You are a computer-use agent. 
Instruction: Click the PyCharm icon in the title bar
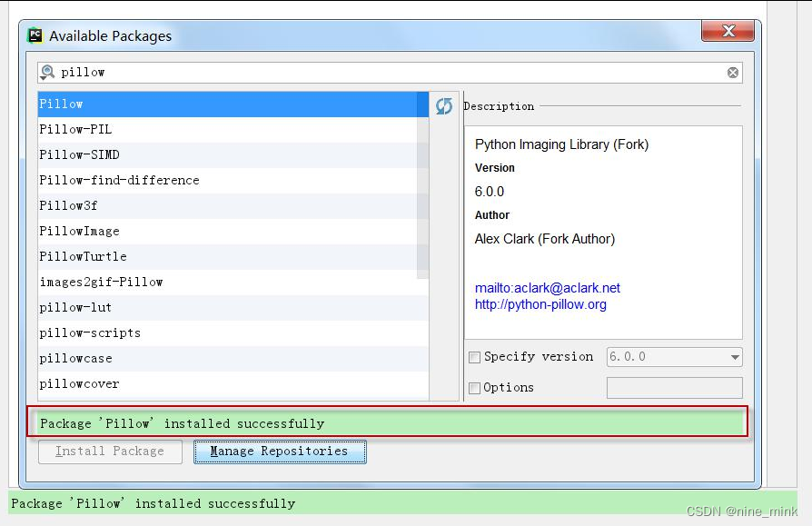pos(35,35)
